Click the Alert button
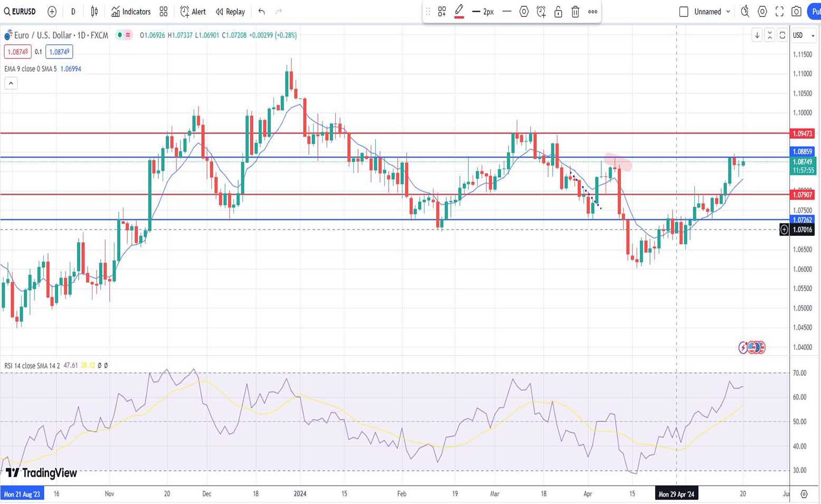 tap(193, 12)
